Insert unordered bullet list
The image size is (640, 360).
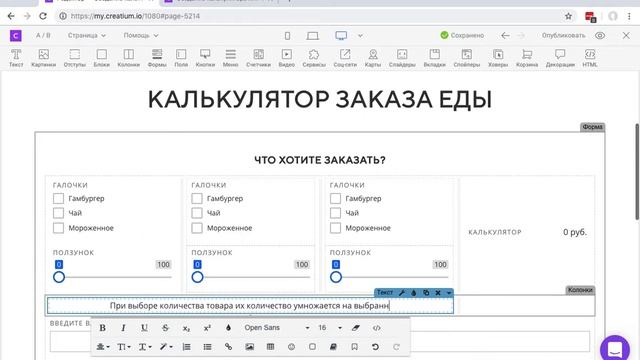(x=207, y=347)
